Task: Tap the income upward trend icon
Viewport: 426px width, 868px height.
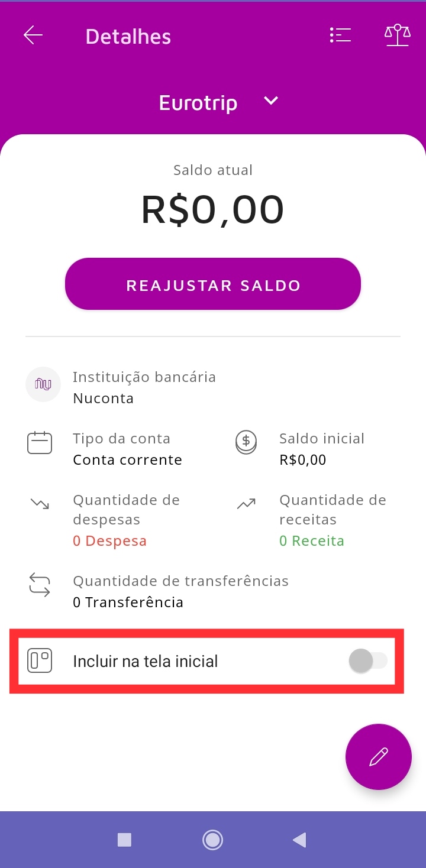Action: coord(246,504)
